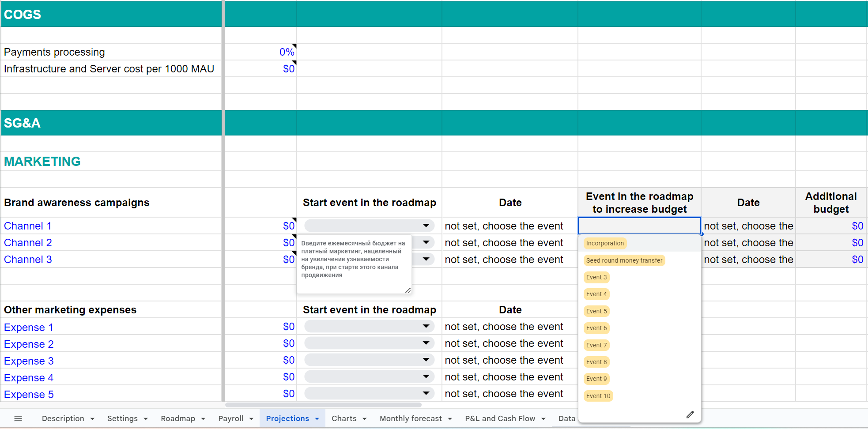Screen dimensions: 868x429
Task: Select the Channel 1 label cell
Action: 111,226
